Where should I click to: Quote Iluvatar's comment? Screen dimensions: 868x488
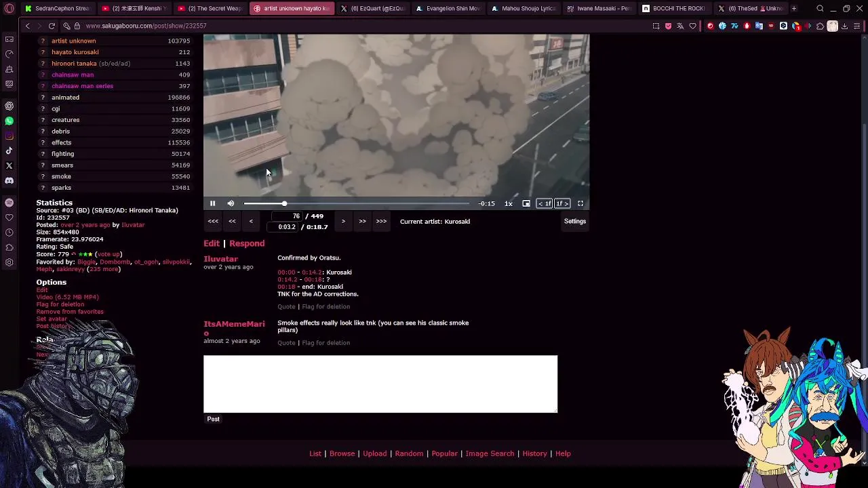point(286,306)
